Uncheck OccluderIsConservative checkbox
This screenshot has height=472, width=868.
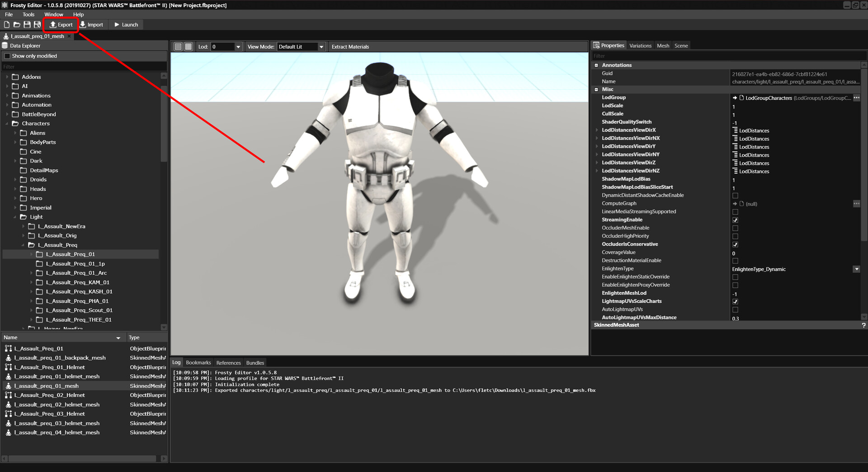[x=735, y=244]
